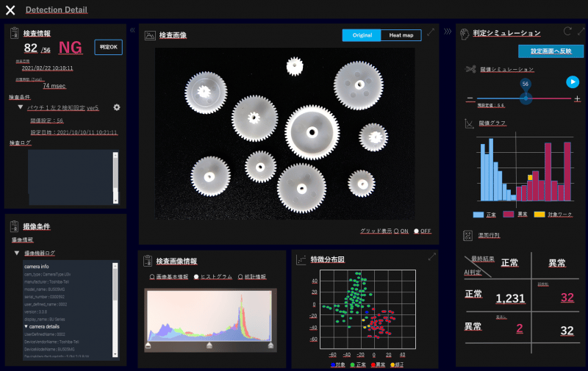This screenshot has width=588, height=371.
Task: Decrease threshold with minus icon
Action: [470, 98]
